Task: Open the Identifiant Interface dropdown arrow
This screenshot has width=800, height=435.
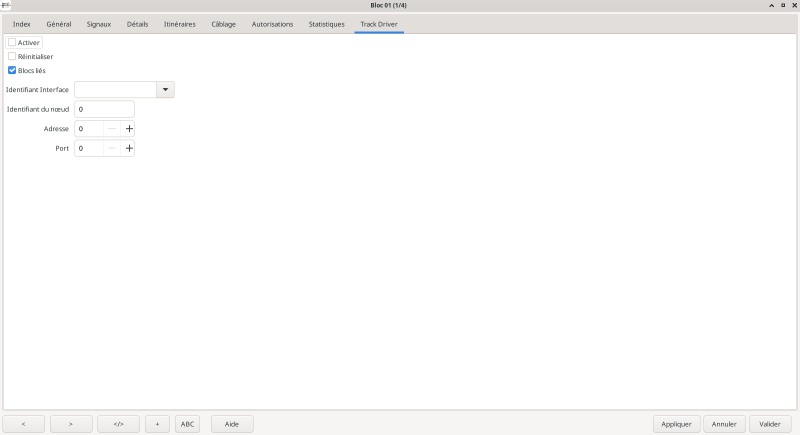Action: (x=166, y=90)
